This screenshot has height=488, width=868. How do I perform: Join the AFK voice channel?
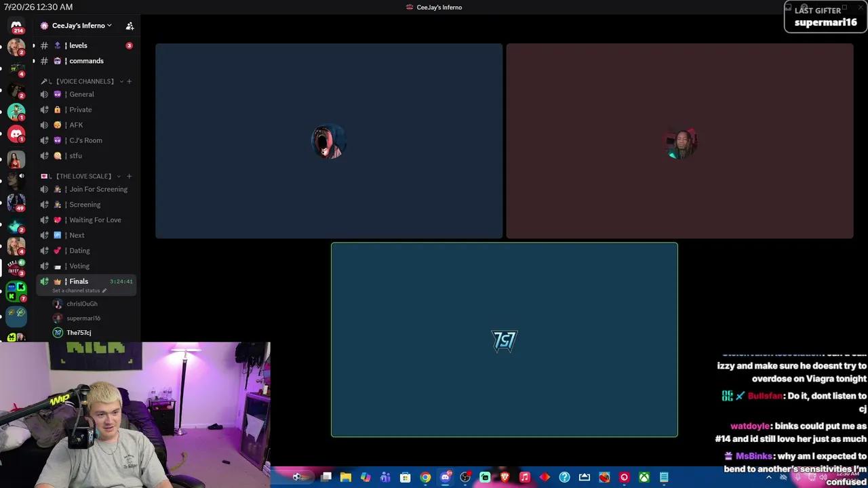click(85, 125)
